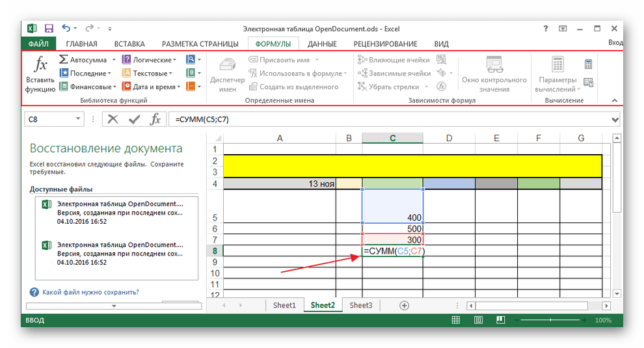
Task: Click the help question mark icon
Action: 545,29
